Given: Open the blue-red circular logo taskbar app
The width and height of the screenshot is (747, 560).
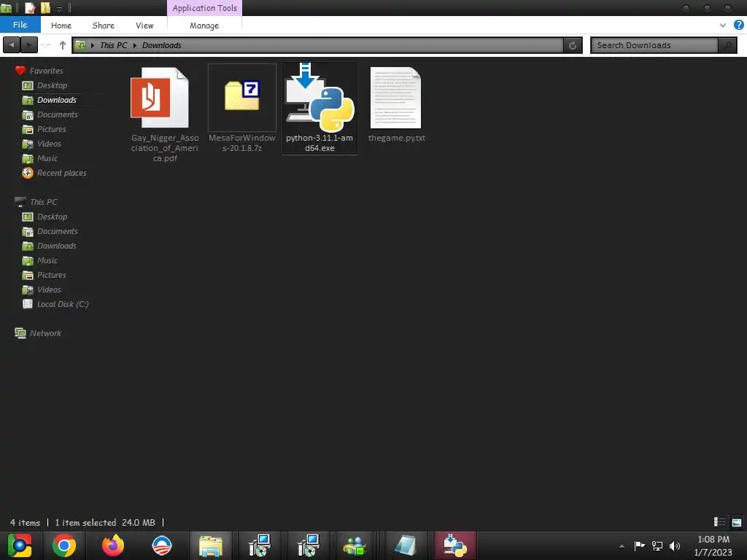Looking at the screenshot, I should point(161,545).
